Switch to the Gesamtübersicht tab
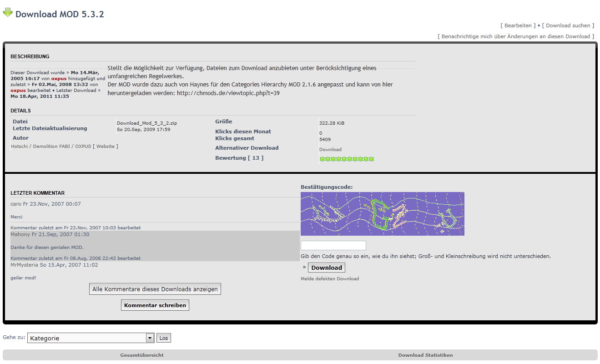The width and height of the screenshot is (600, 364). point(142,355)
